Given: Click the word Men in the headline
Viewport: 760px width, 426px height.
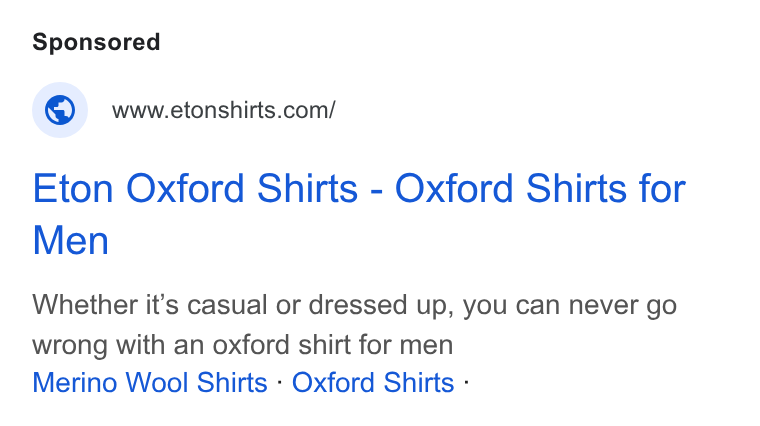Looking at the screenshot, I should 71,241.
